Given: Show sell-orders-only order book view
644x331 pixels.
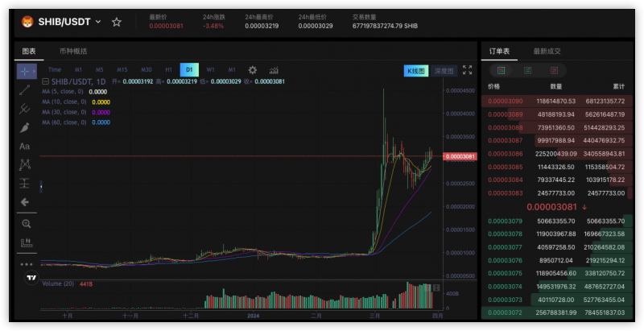Looking at the screenshot, I should 554,71.
